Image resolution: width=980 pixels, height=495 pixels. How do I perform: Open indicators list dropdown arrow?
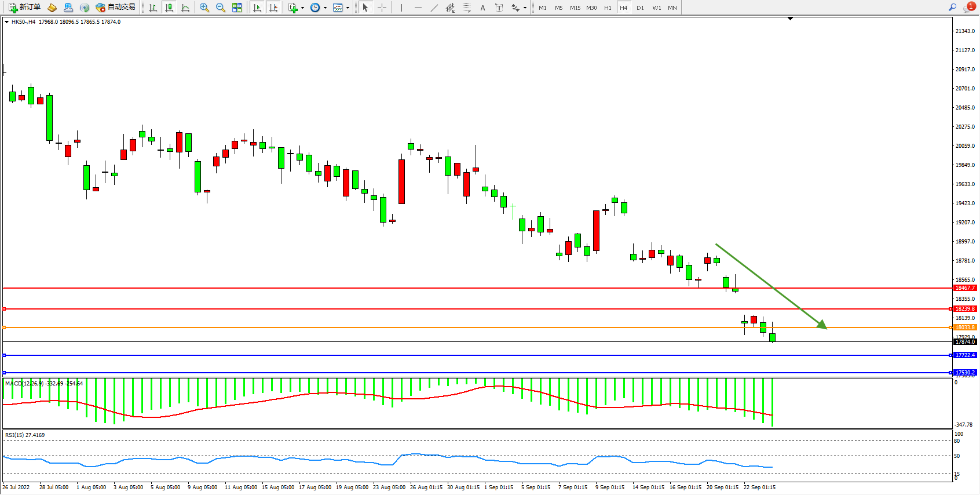pos(302,8)
